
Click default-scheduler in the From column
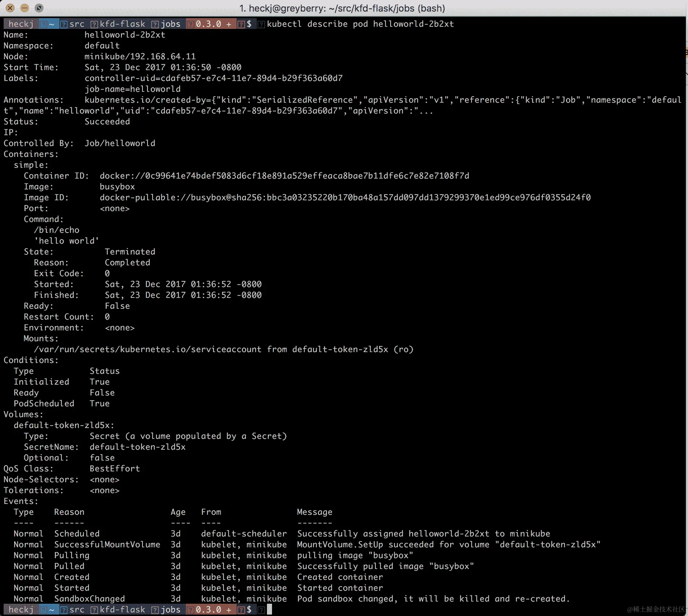(x=244, y=534)
